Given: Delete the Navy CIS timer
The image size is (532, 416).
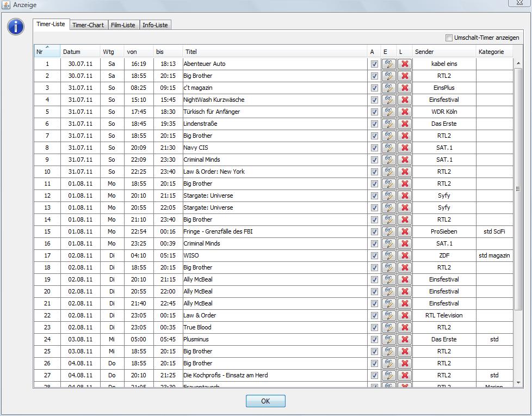Looking at the screenshot, I should click(x=405, y=148).
